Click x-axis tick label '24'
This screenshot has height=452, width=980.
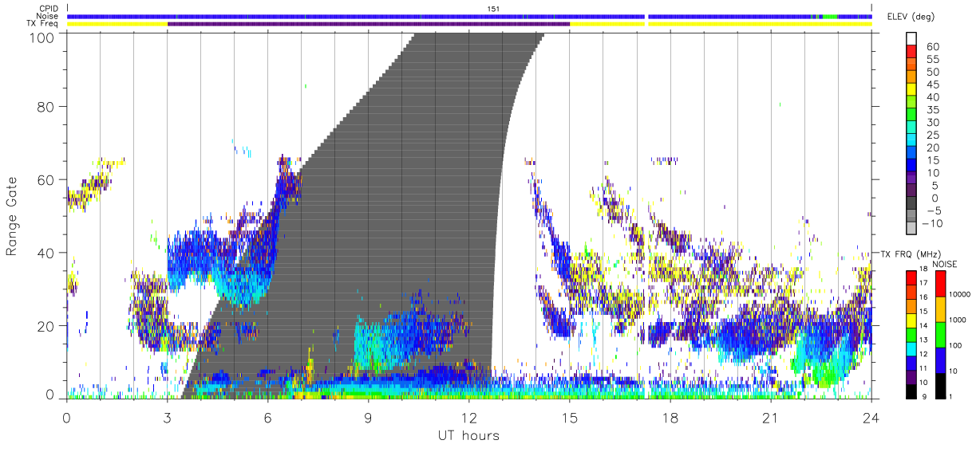click(x=871, y=419)
